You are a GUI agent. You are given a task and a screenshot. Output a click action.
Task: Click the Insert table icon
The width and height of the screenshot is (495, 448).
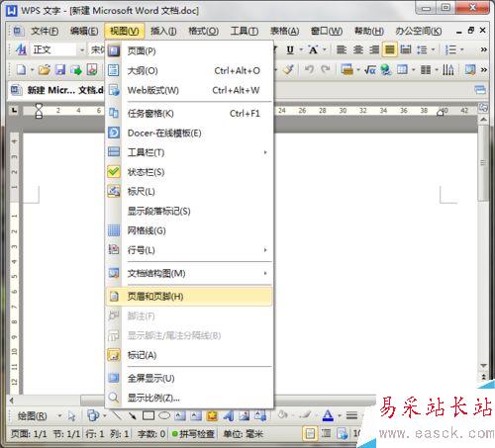[x=402, y=69]
